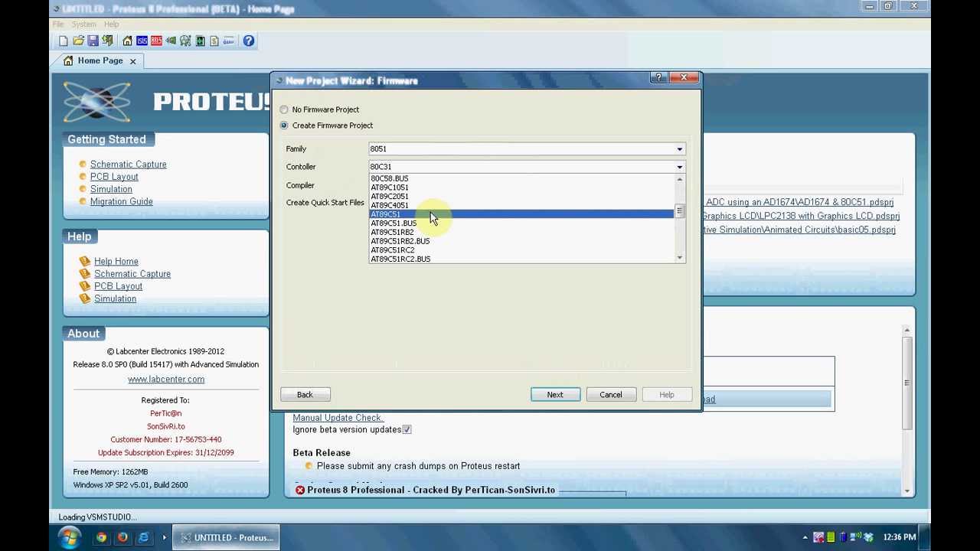This screenshot has width=980, height=551.
Task: Click the wizard title bar question-mark help button
Action: tap(658, 77)
